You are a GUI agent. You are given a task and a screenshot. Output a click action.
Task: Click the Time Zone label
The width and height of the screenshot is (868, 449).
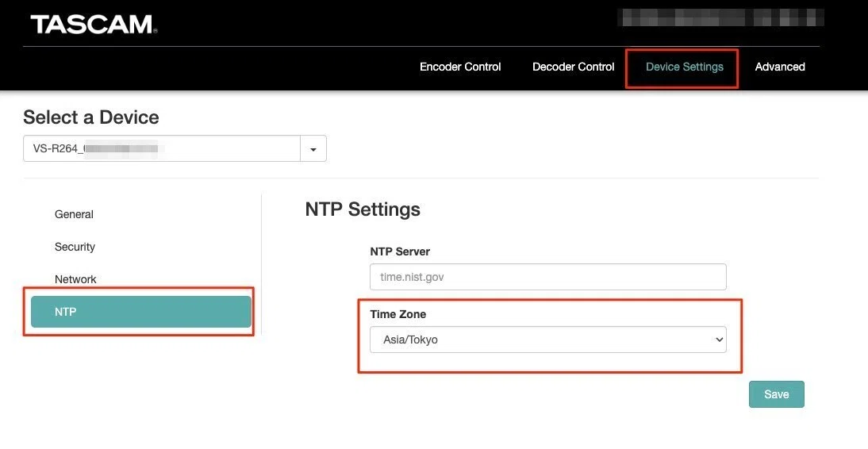(398, 314)
